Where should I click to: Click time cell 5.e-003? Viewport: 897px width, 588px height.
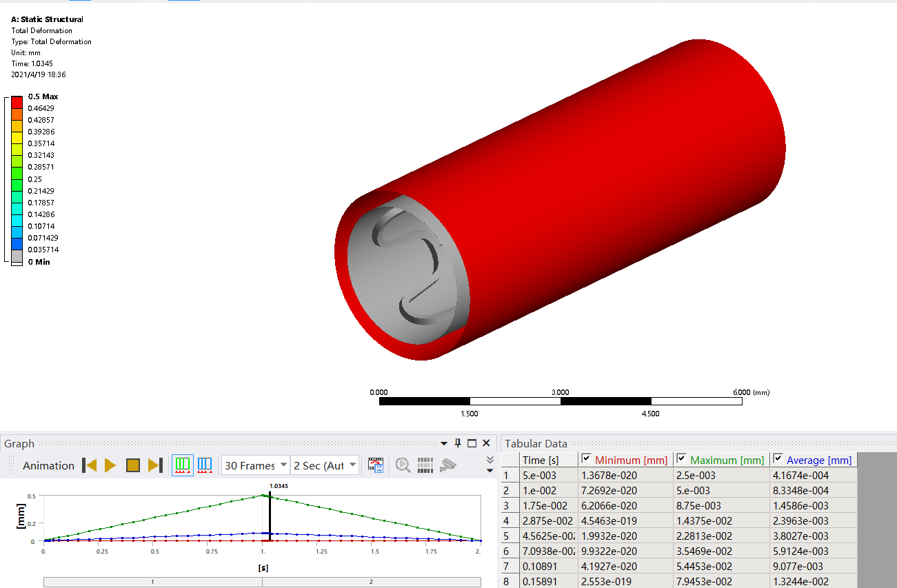pos(549,475)
